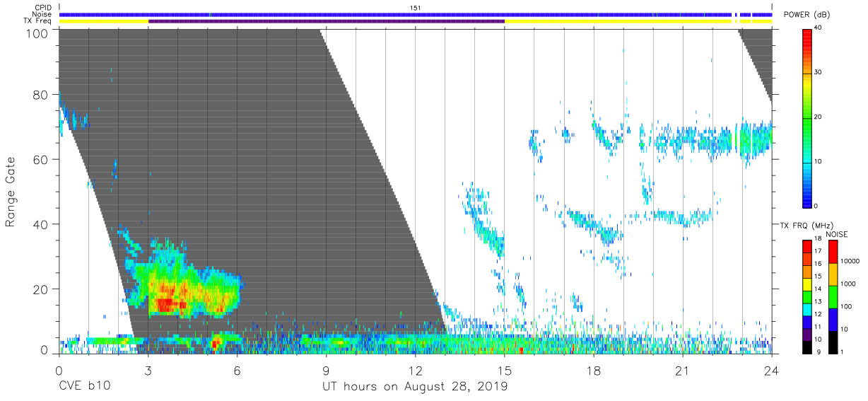The width and height of the screenshot is (868, 401).
Task: Click the '21' hour tick label on x-axis
Action: coord(683,369)
